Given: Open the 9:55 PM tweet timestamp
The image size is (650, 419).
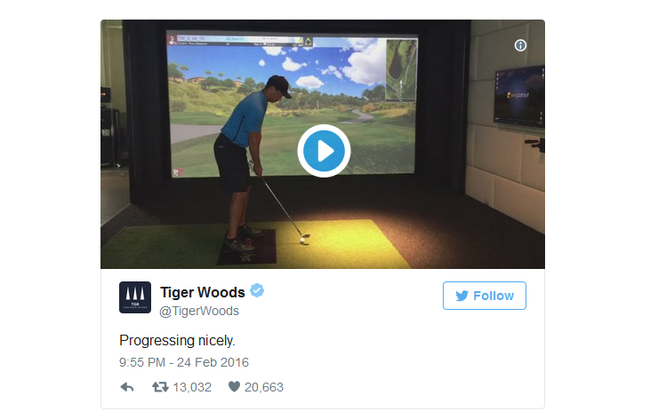Looking at the screenshot, I should pos(184,362).
